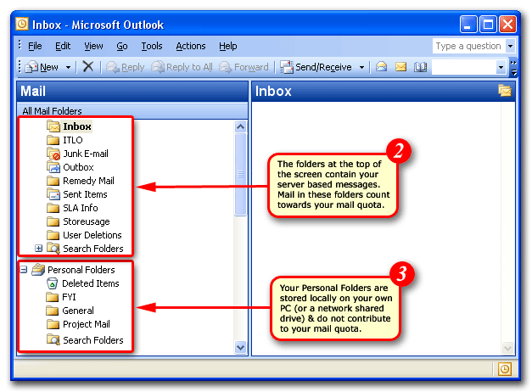
Task: Open the Junk E-mail folder
Action: (85, 154)
